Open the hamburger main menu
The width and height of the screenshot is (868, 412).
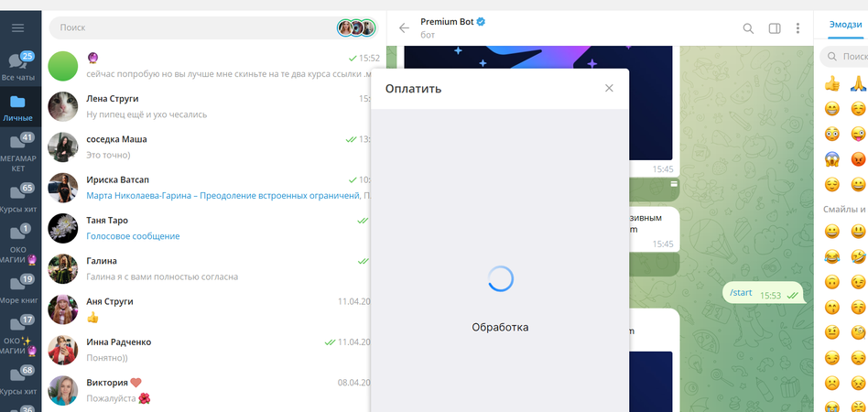(17, 28)
